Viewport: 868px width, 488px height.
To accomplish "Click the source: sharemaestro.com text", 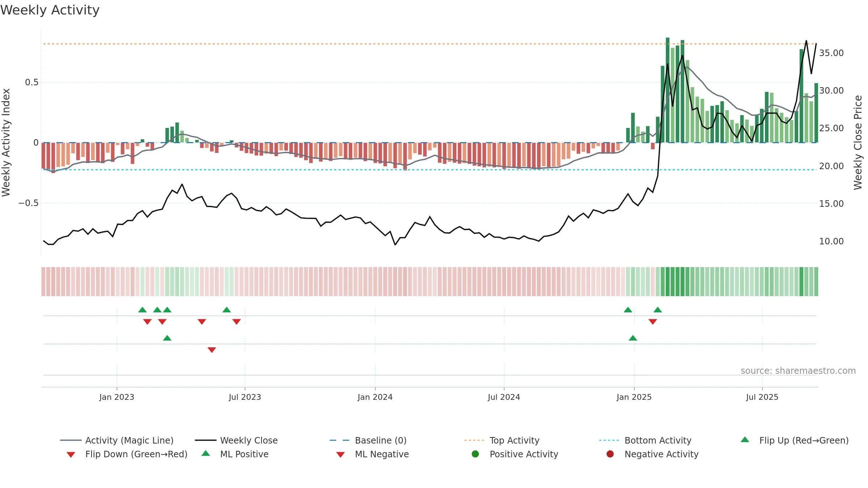I will 798,371.
